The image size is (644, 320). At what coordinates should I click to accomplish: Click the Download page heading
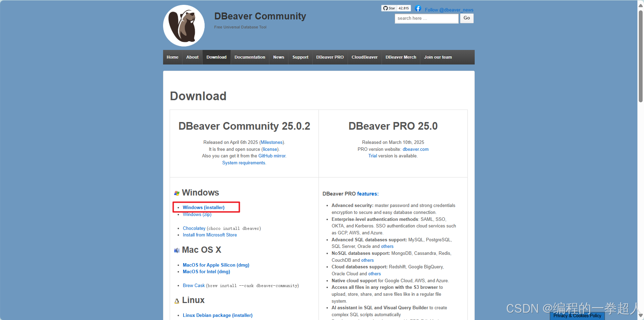[x=198, y=96]
